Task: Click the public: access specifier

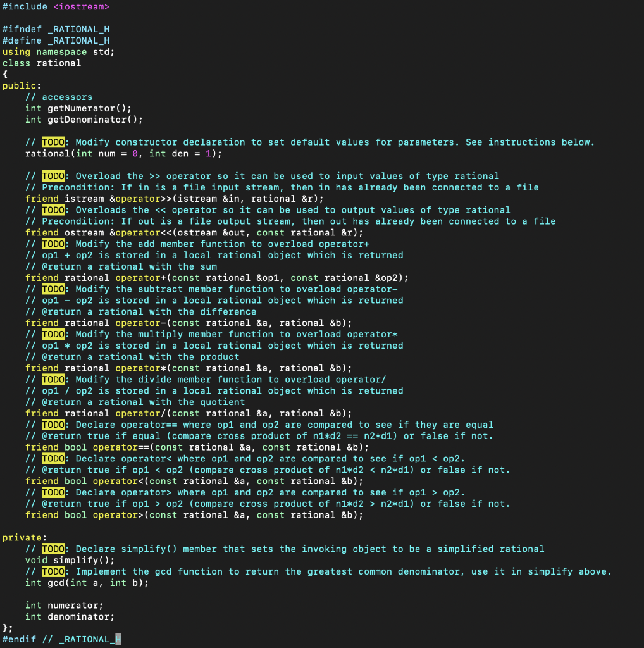Action: [18, 85]
